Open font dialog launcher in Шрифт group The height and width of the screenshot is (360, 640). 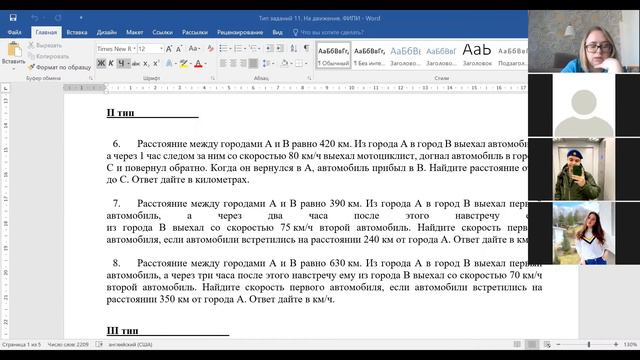213,78
